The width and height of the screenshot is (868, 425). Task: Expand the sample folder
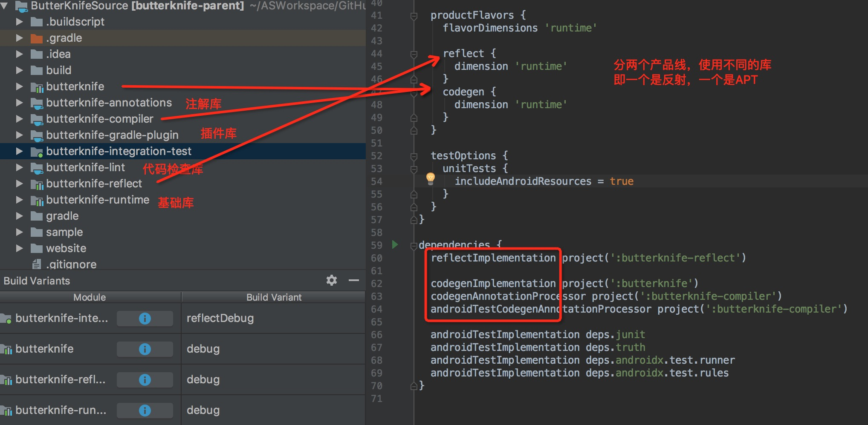(x=19, y=232)
